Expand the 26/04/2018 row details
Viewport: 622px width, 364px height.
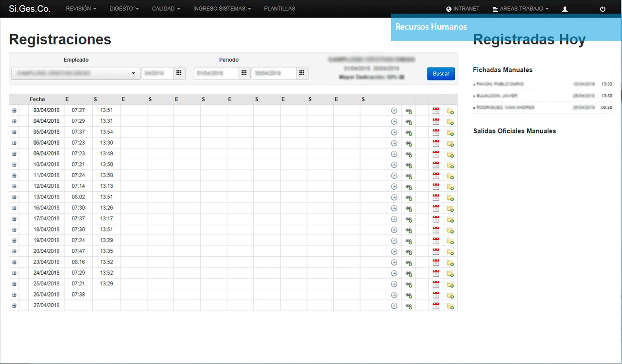point(14,295)
